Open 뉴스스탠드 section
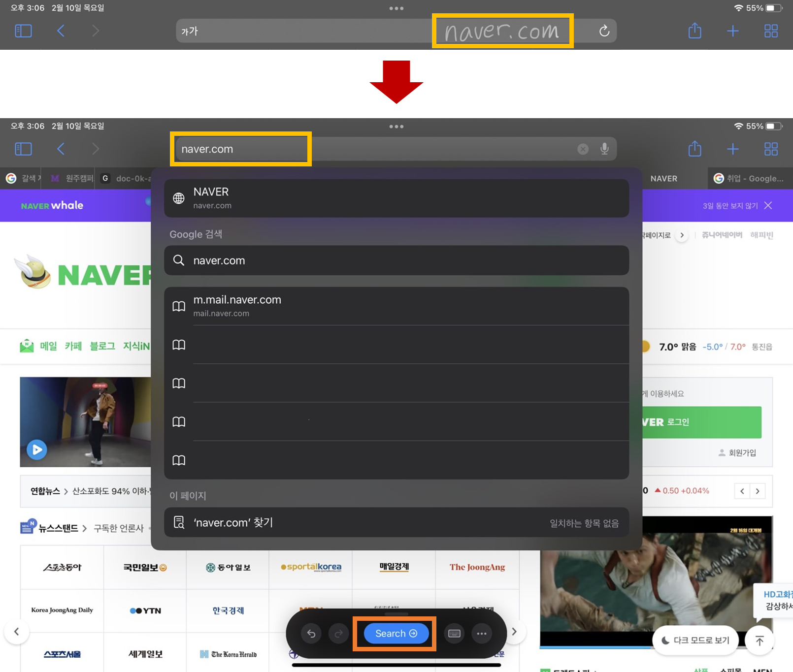The image size is (793, 672). tap(58, 528)
